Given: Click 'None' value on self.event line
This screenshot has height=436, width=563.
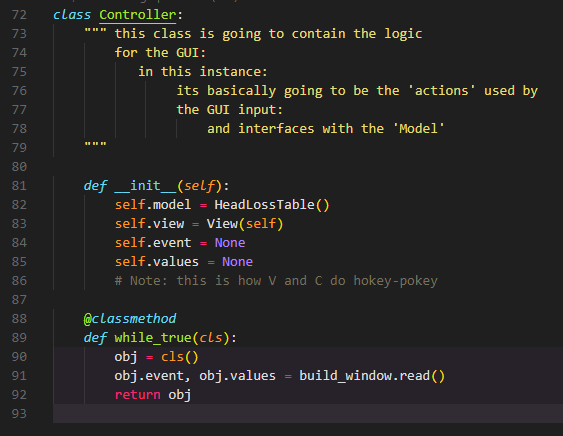Looking at the screenshot, I should click(230, 243).
